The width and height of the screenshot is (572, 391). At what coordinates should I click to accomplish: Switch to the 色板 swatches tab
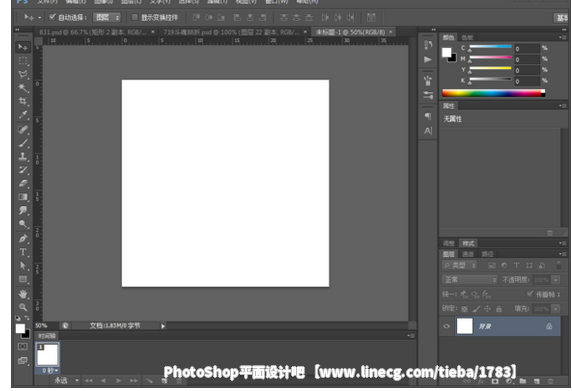click(x=467, y=37)
